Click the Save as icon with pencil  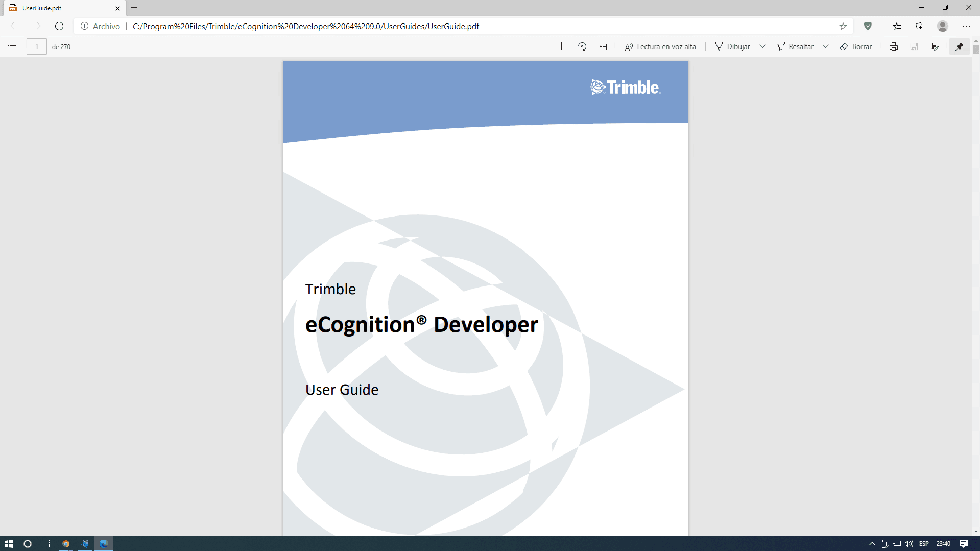(x=935, y=46)
